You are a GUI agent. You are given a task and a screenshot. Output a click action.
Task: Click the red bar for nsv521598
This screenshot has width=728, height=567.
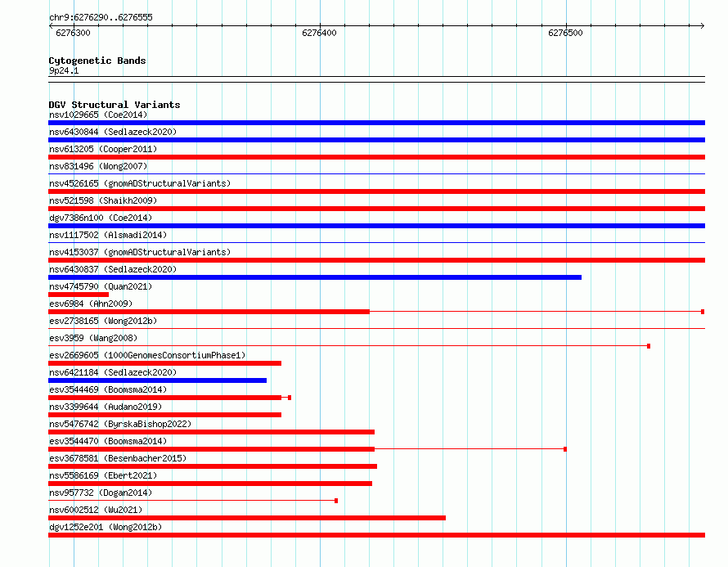pos(376,209)
